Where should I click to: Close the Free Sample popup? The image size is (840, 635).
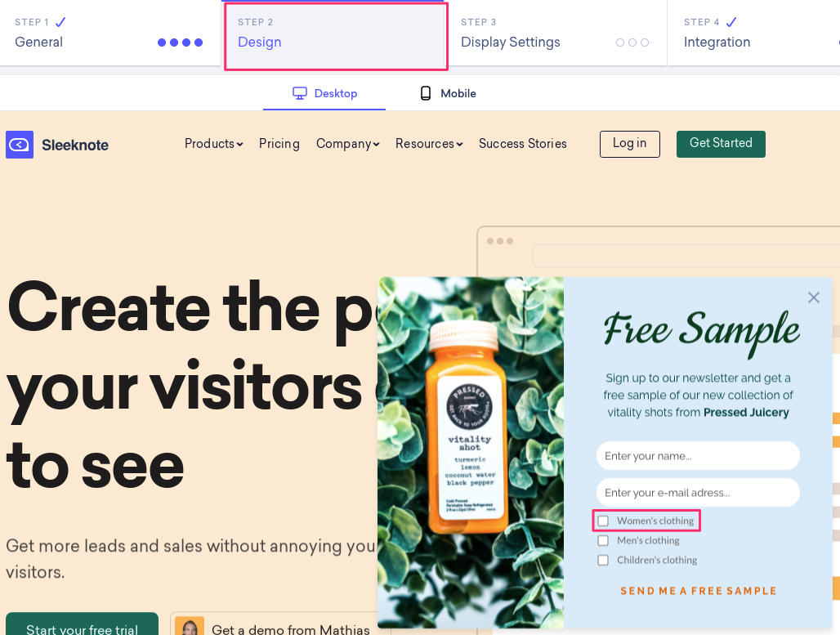(x=813, y=297)
